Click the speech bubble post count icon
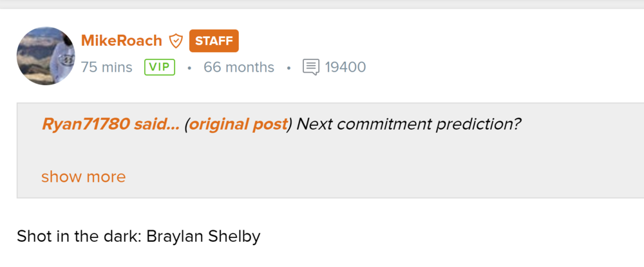 click(x=311, y=67)
